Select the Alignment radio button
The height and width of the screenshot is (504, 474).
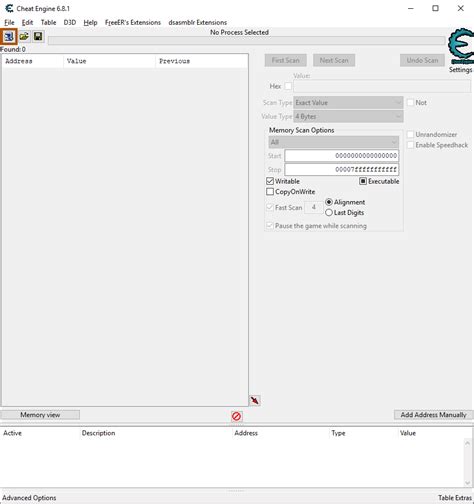(x=329, y=202)
